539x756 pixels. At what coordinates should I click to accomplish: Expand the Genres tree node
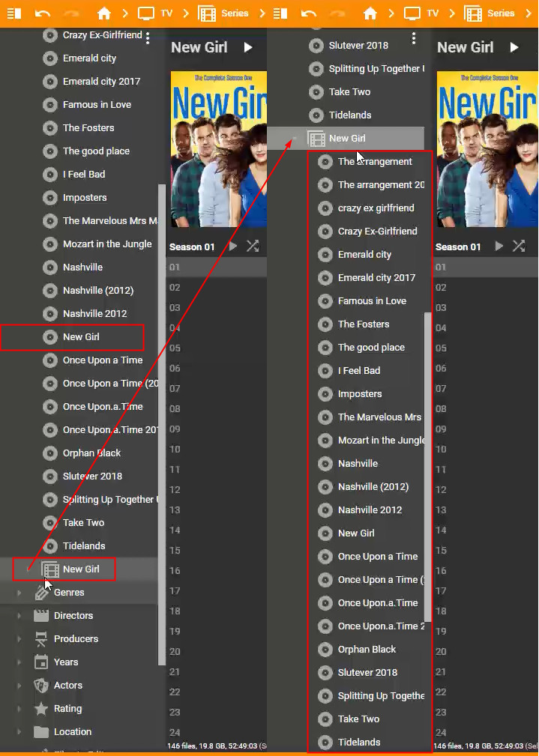pyautogui.click(x=19, y=593)
